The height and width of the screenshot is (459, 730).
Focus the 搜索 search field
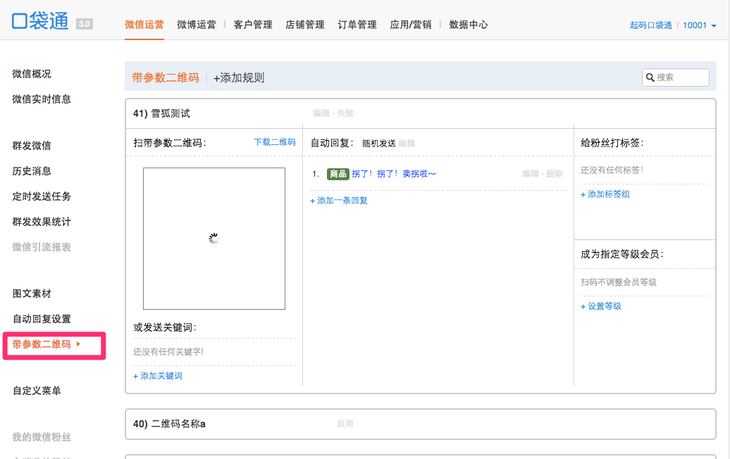pos(682,77)
